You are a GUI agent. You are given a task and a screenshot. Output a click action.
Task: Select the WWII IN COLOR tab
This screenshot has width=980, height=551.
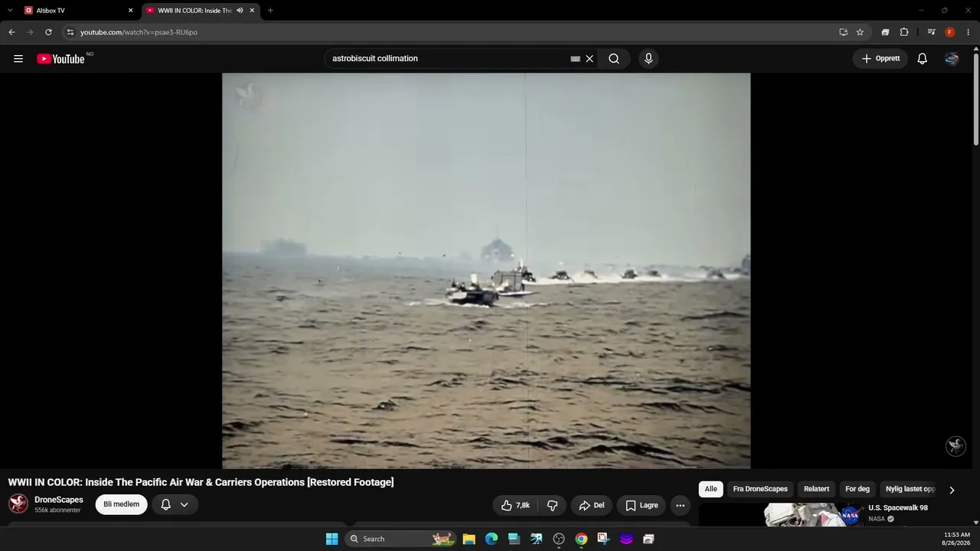tap(201, 11)
